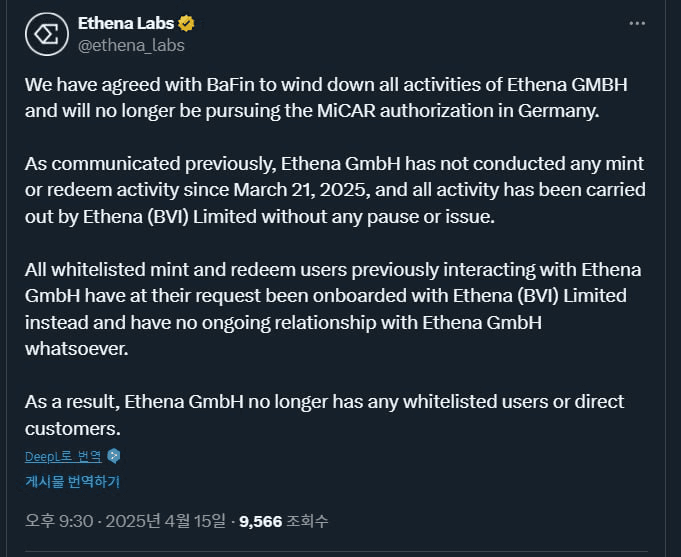Click the word "Germany." in the post

click(563, 111)
